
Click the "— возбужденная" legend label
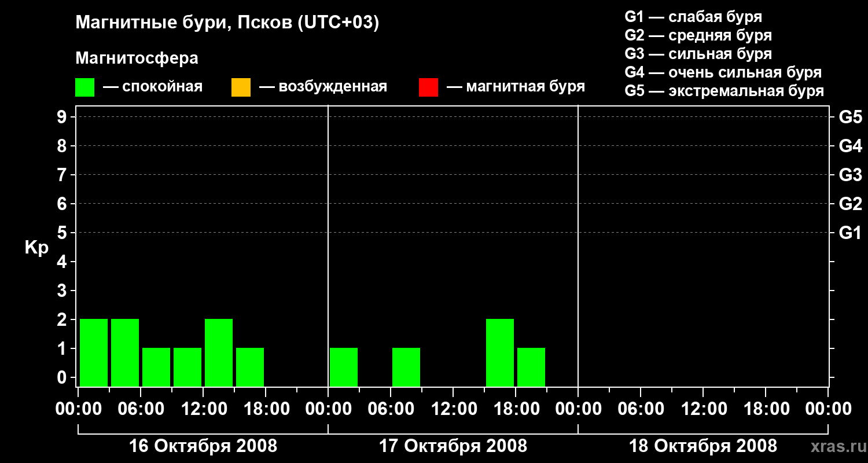pos(323,87)
